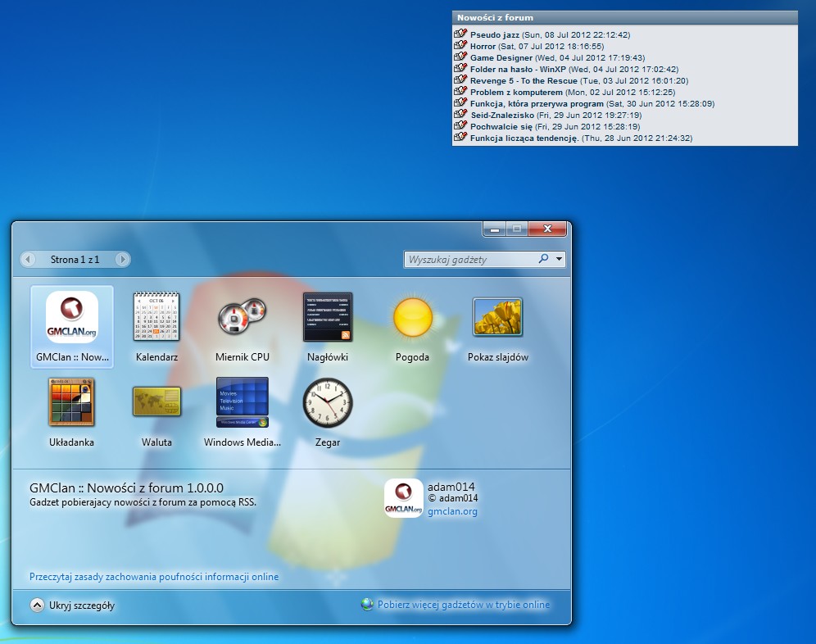Select the Miernik CPU gadget
816x644 pixels.
pos(242,317)
